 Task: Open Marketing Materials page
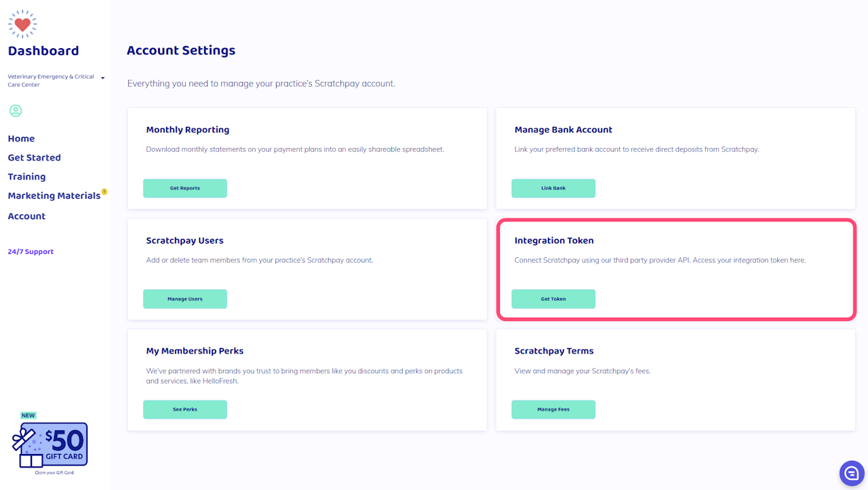(x=54, y=195)
